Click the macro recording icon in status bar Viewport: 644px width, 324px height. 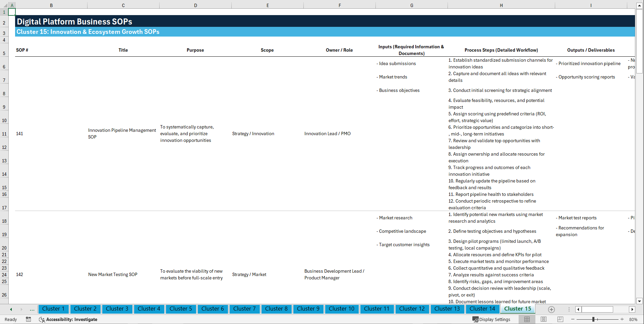click(28, 319)
